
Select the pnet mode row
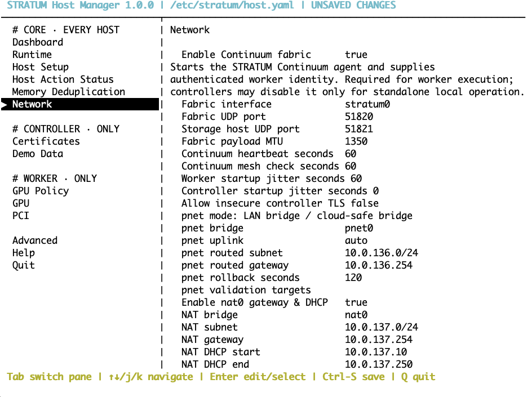(297, 216)
